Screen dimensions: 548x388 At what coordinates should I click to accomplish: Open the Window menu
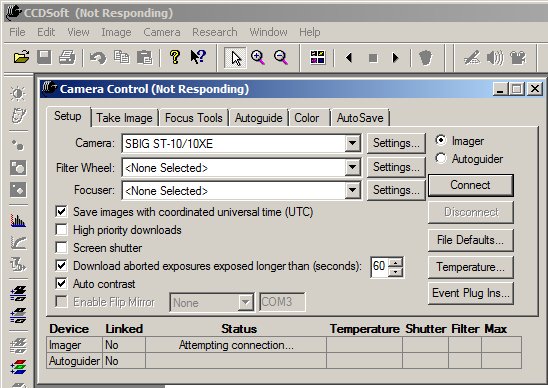[x=268, y=32]
